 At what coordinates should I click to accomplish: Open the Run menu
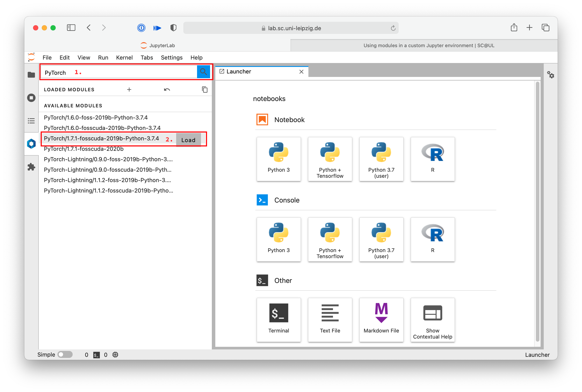(x=103, y=58)
